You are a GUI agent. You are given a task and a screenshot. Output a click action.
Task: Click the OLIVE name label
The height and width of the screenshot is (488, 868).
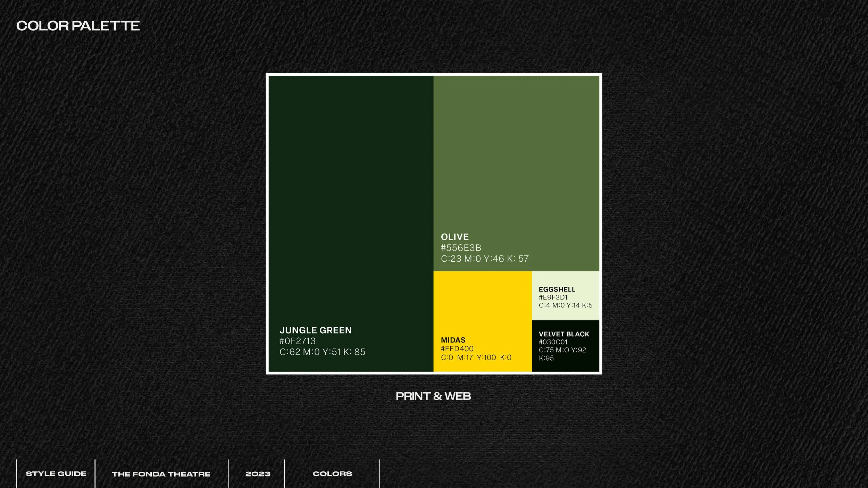455,237
